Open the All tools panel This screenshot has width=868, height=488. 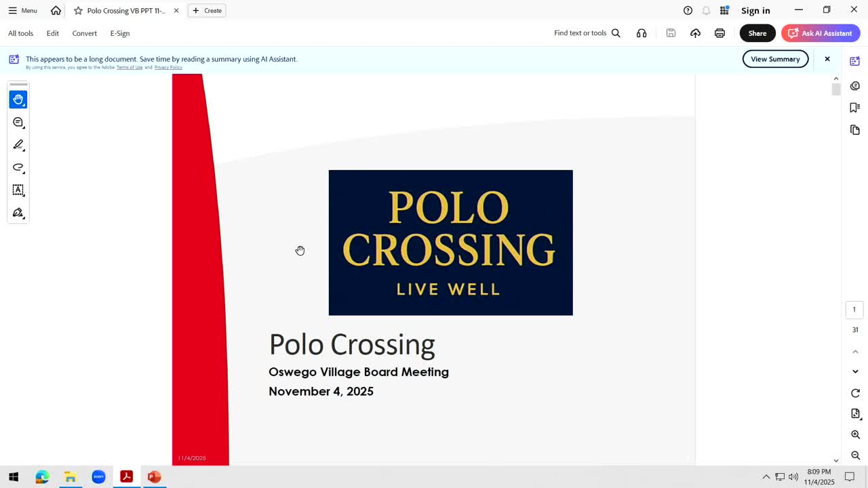point(21,33)
